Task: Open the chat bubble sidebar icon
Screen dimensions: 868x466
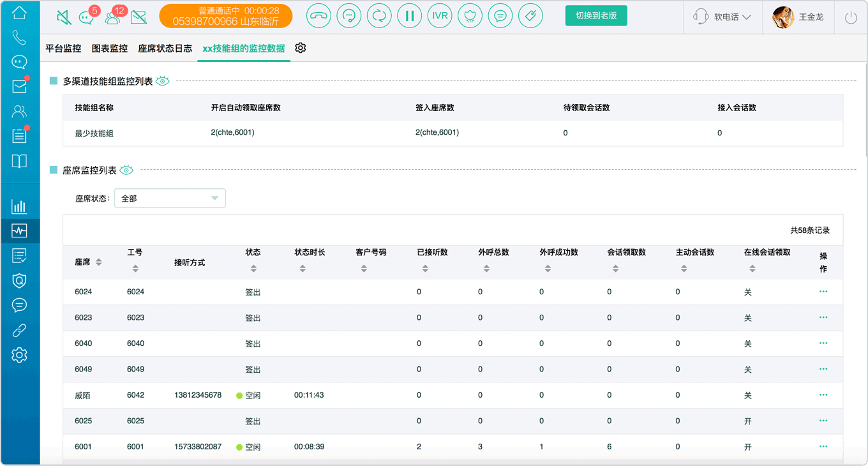Action: click(20, 62)
